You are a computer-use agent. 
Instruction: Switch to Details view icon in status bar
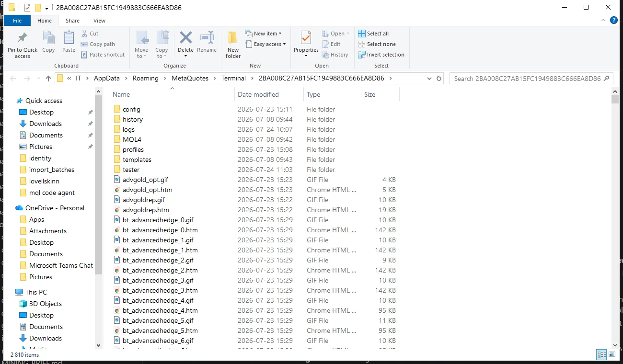tap(601, 355)
